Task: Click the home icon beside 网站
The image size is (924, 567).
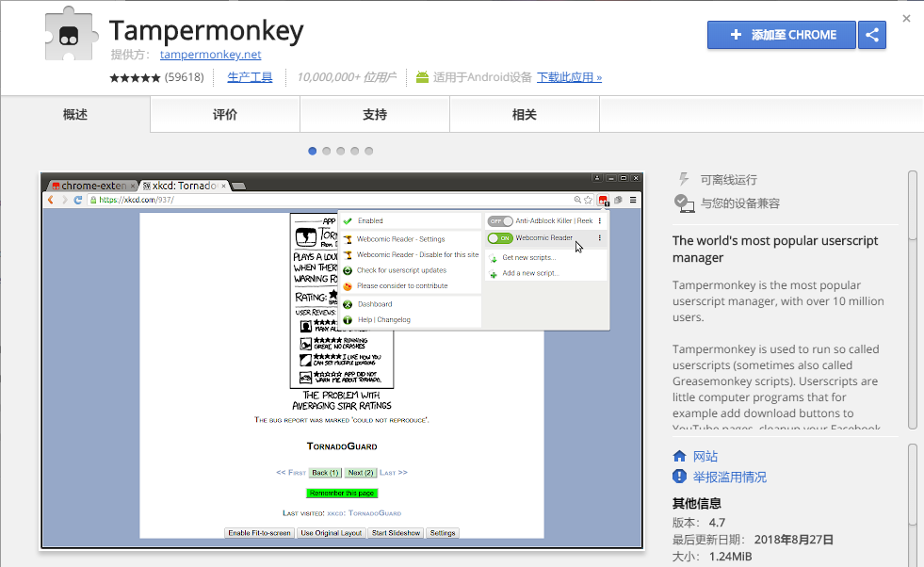Action: tap(679, 456)
